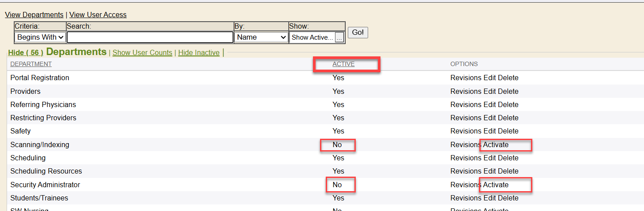Sort by the ACTIVE column header
The width and height of the screenshot is (644, 211).
tap(343, 64)
